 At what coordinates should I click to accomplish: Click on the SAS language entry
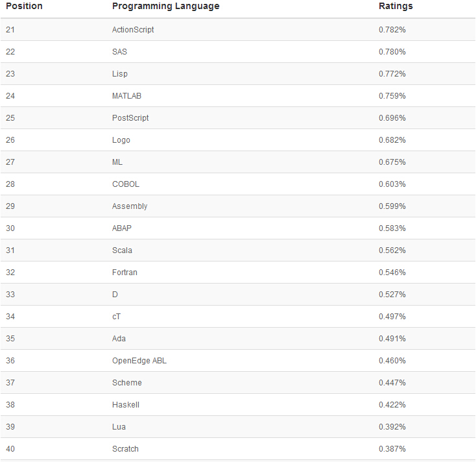click(119, 52)
